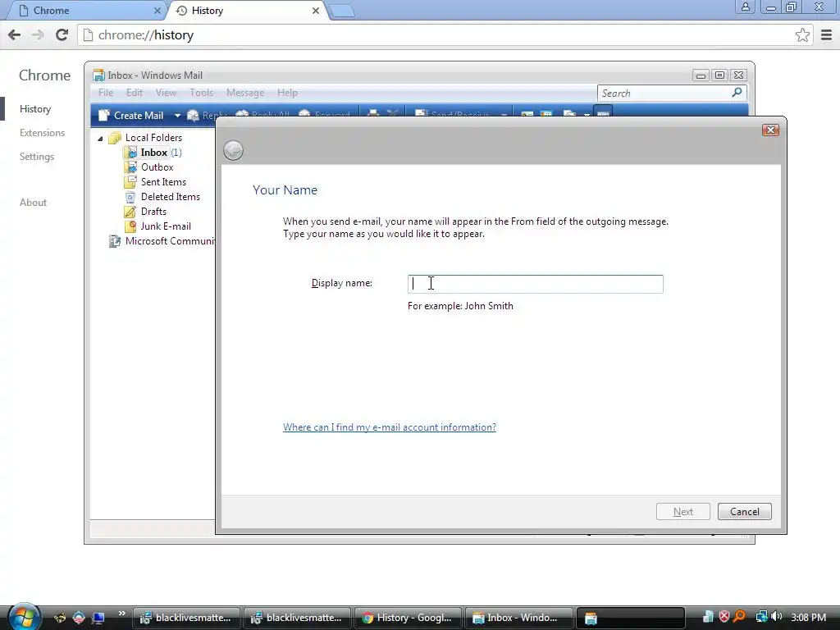
Task: Open the Help menu in Windows Mail
Action: point(287,93)
